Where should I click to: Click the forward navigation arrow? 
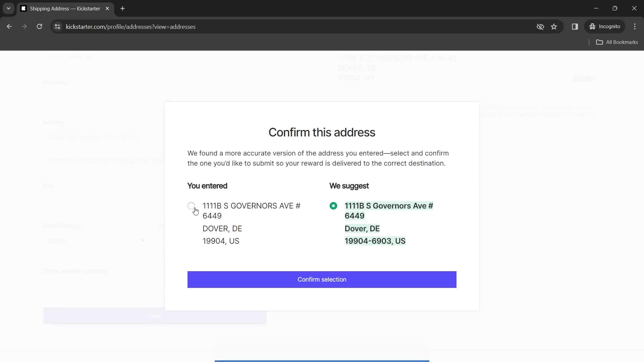click(x=24, y=26)
